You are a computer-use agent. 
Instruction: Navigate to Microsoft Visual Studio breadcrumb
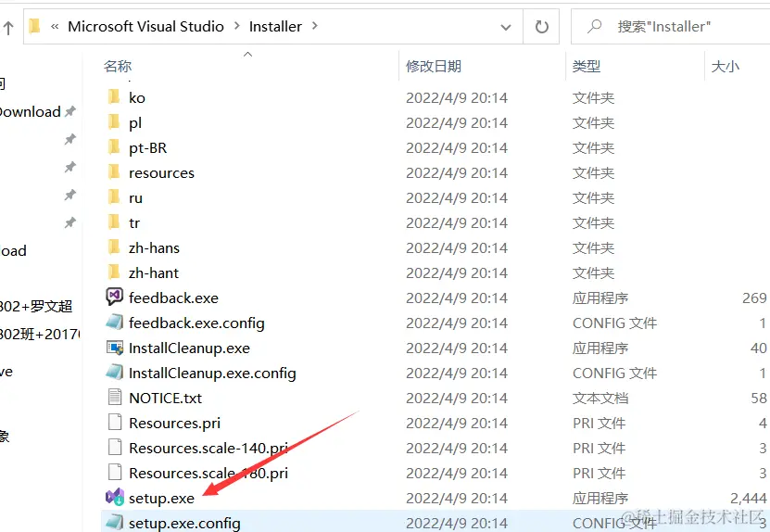click(x=145, y=26)
